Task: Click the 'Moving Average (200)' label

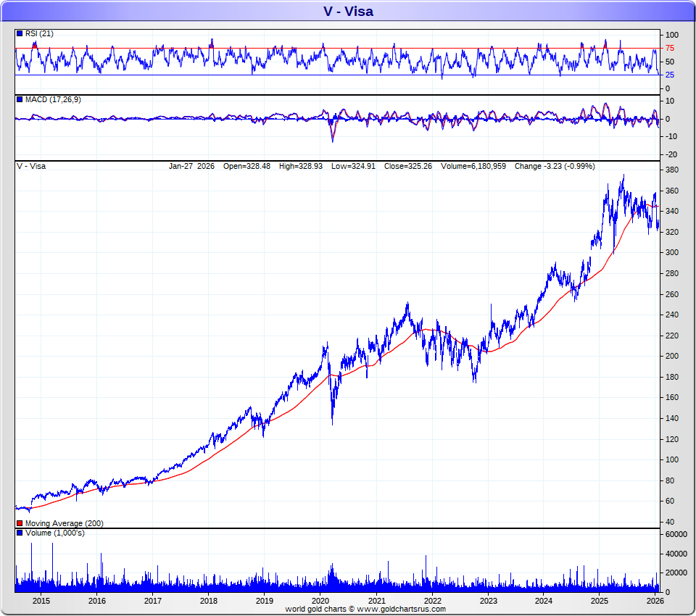Action: tap(65, 523)
